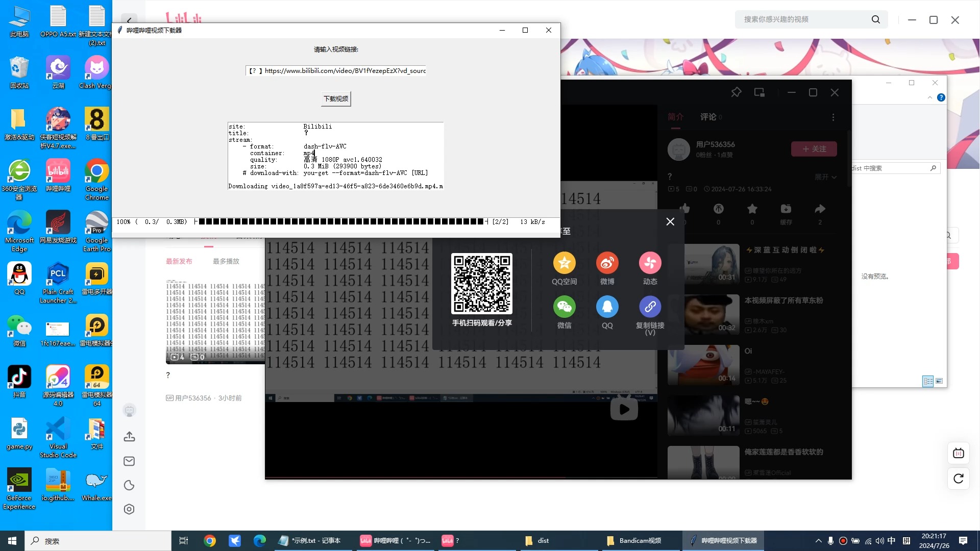Screen dimensions: 980x551
Task: Click the play button on the video
Action: coord(624,409)
